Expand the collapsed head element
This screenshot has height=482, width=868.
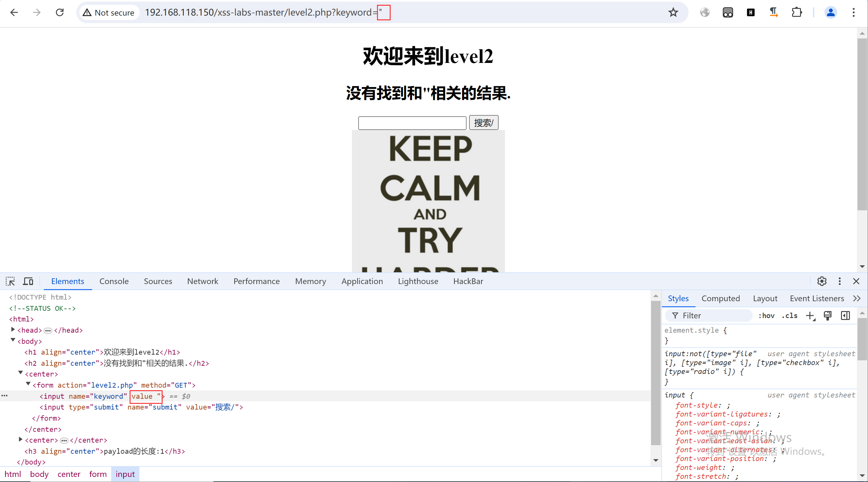(x=13, y=329)
